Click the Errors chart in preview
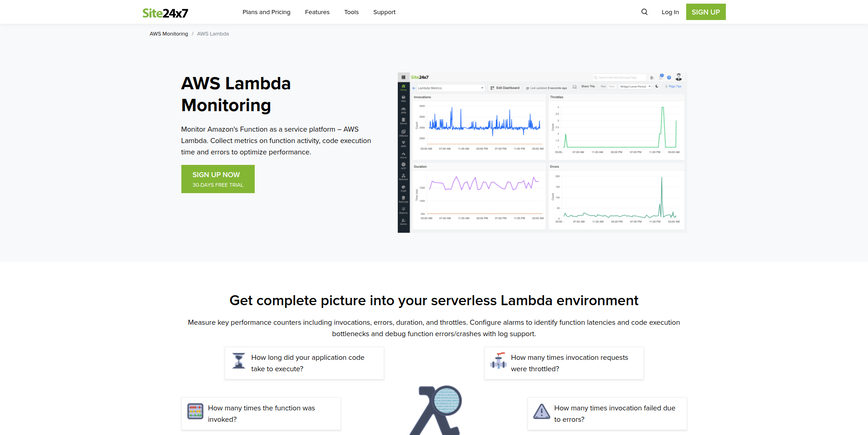868x435 pixels. pos(617,196)
